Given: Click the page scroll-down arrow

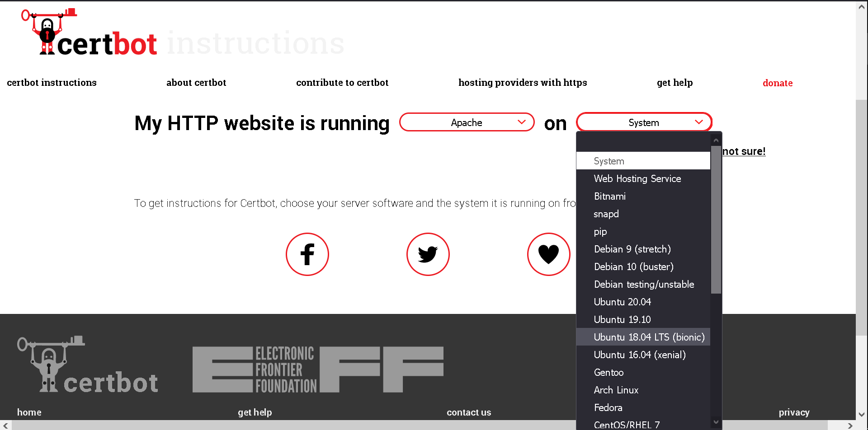Looking at the screenshot, I should [x=862, y=414].
